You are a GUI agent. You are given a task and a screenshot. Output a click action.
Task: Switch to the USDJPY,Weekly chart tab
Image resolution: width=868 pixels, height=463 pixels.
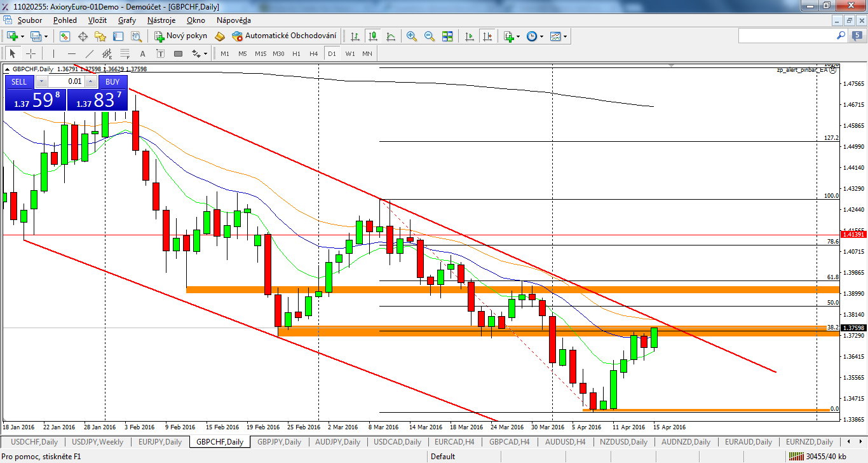click(97, 442)
